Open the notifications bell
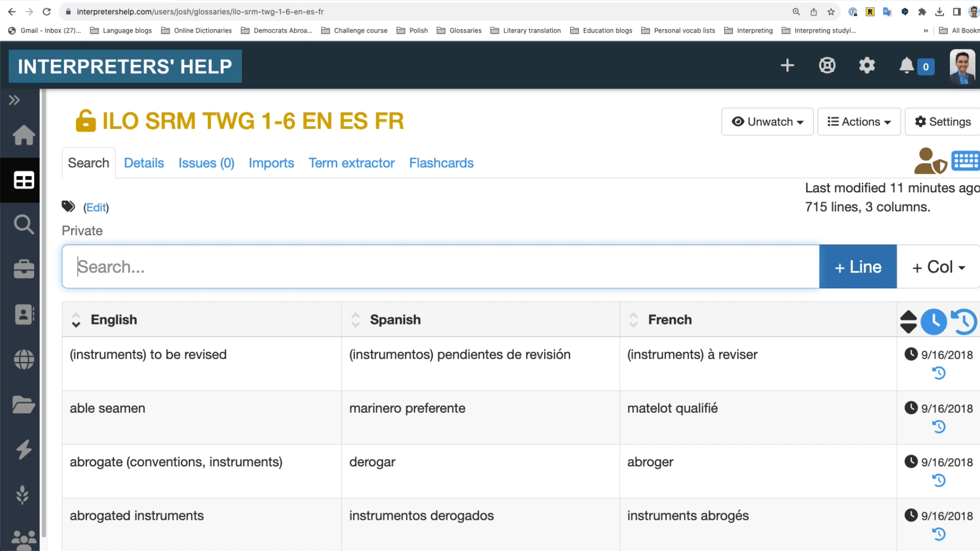The height and width of the screenshot is (551, 980). point(906,65)
